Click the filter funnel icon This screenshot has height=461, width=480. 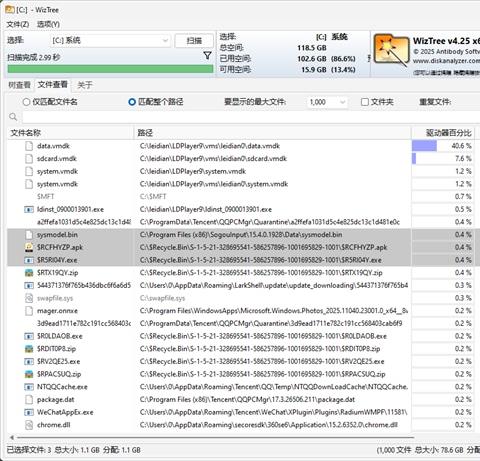tap(207, 55)
